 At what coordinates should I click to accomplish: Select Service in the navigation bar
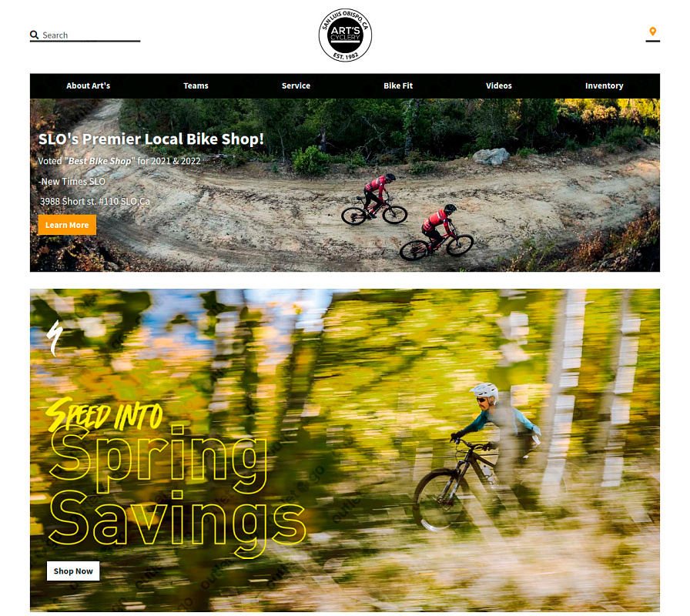click(x=296, y=85)
